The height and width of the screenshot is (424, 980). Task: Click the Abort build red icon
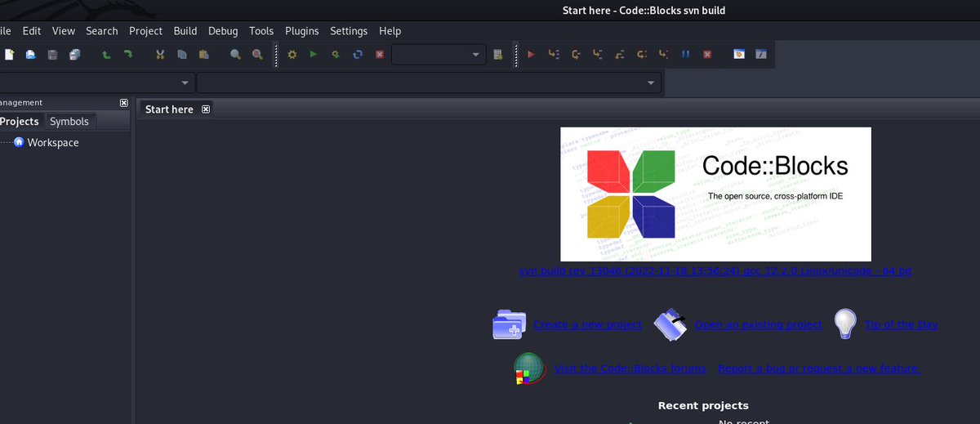pyautogui.click(x=380, y=55)
